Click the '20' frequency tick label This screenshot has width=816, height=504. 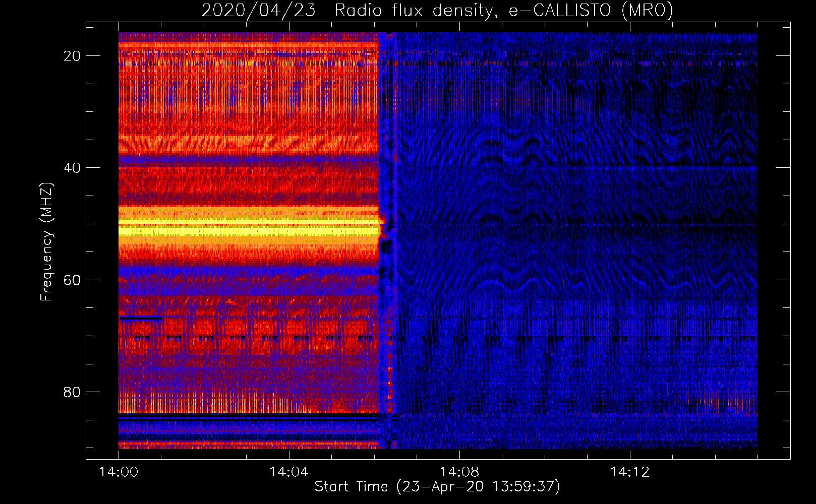point(72,56)
